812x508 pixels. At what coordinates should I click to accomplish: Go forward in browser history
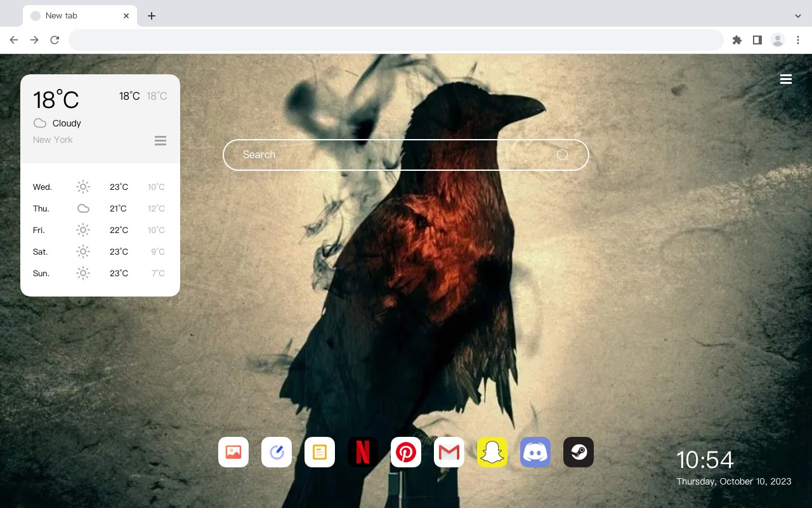tap(34, 40)
